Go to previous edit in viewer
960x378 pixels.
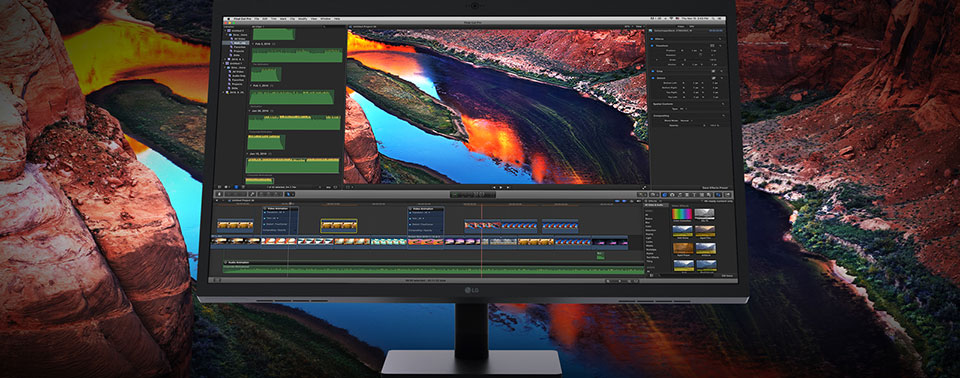click(494, 187)
